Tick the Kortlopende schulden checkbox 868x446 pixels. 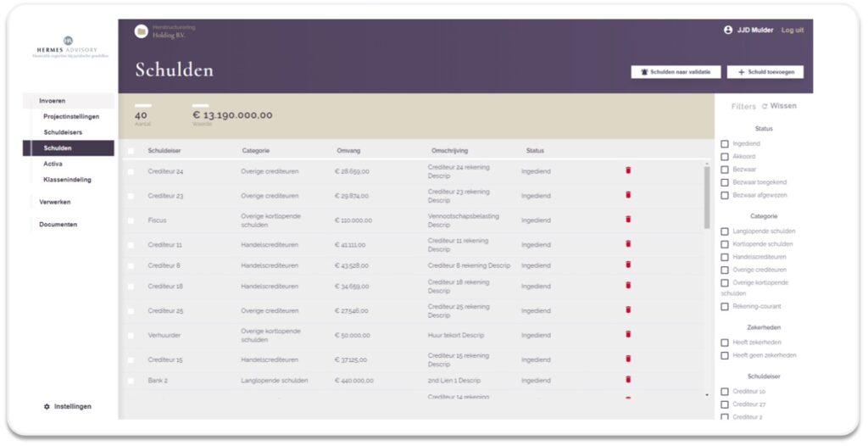pos(725,244)
